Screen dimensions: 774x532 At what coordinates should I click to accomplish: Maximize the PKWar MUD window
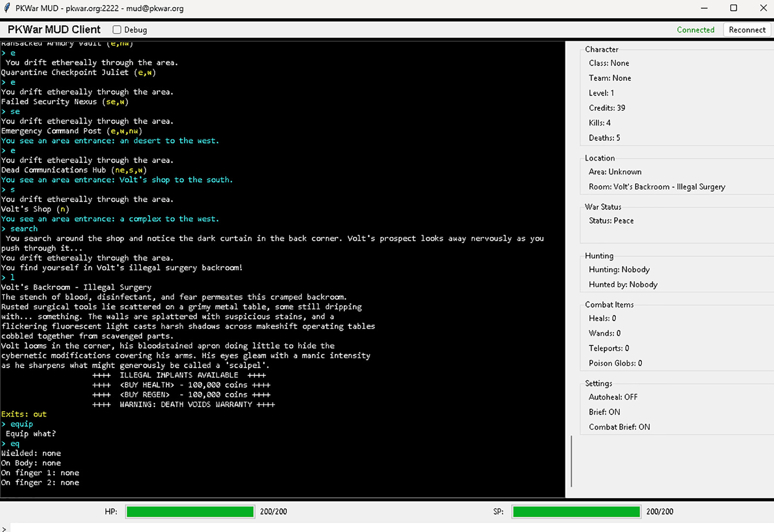pyautogui.click(x=733, y=8)
